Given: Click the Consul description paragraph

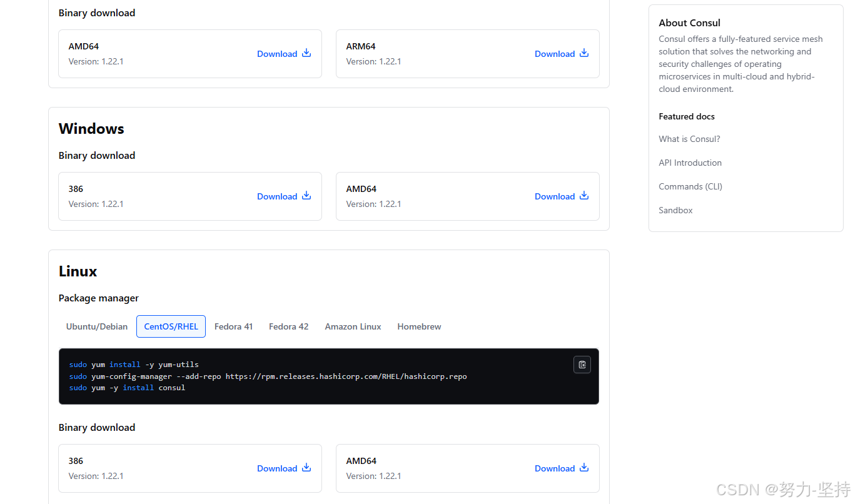Looking at the screenshot, I should click(x=741, y=64).
